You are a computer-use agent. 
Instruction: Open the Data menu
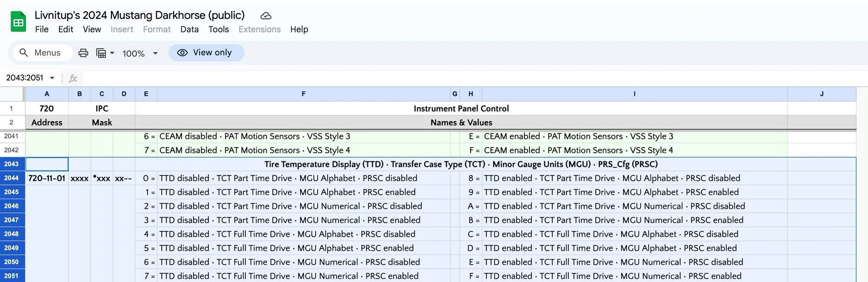click(190, 29)
